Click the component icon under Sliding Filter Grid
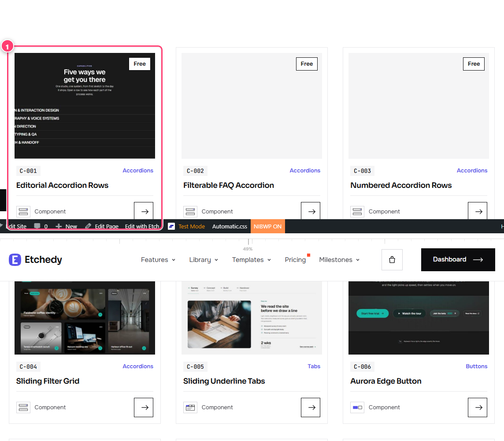 [x=23, y=407]
